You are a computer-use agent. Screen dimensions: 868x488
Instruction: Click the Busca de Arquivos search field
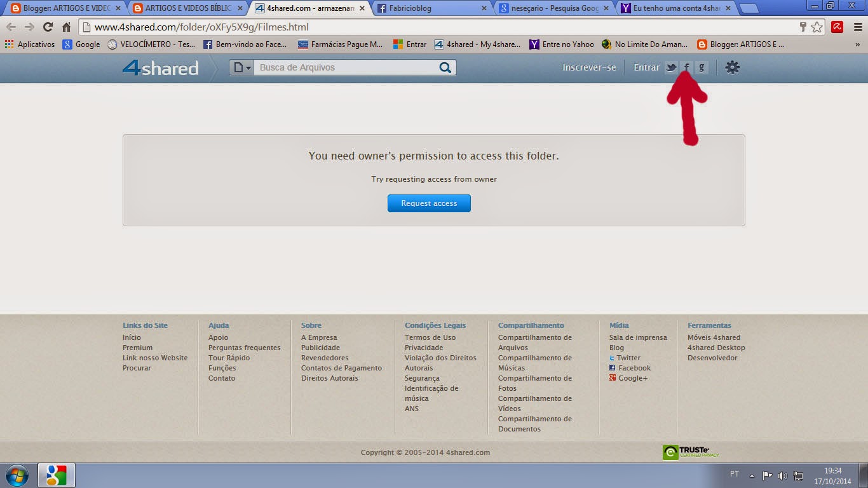[345, 67]
